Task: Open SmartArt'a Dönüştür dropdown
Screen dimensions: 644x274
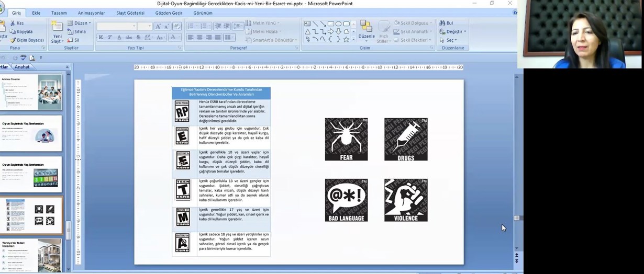Action: [271, 40]
